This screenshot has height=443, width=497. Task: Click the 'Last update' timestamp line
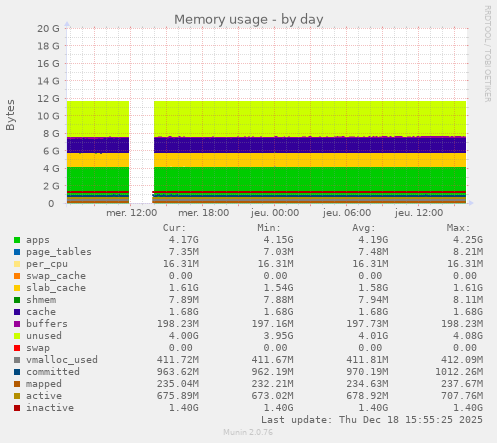[x=372, y=420]
